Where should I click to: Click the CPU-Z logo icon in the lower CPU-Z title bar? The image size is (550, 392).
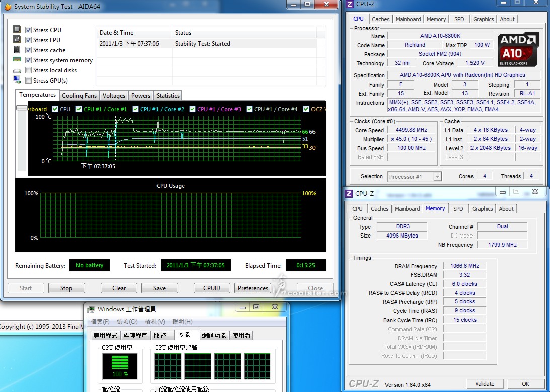(x=349, y=194)
